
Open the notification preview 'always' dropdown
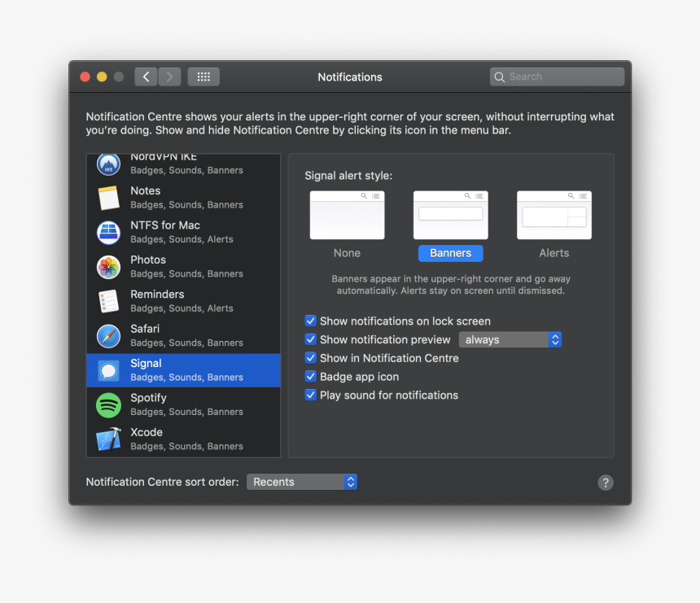pos(510,339)
